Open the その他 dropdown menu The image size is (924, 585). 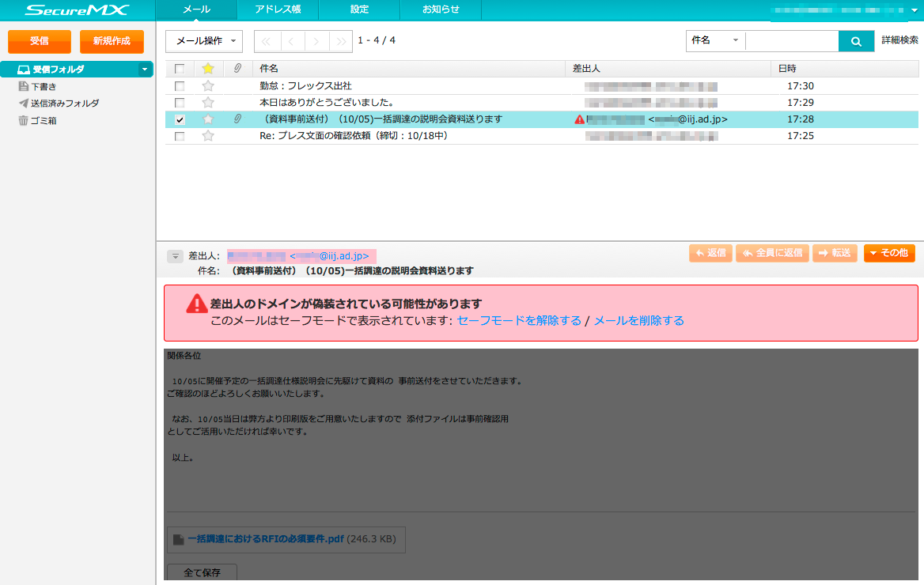click(x=889, y=253)
